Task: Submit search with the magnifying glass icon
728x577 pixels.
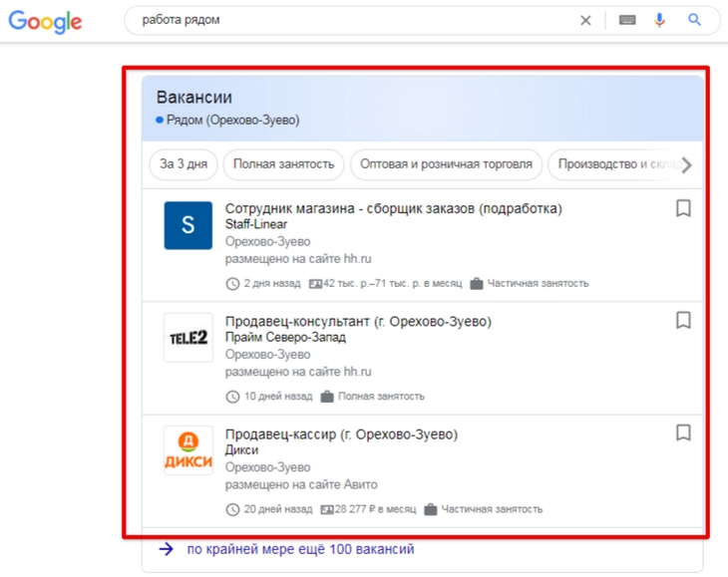Action: [x=694, y=20]
